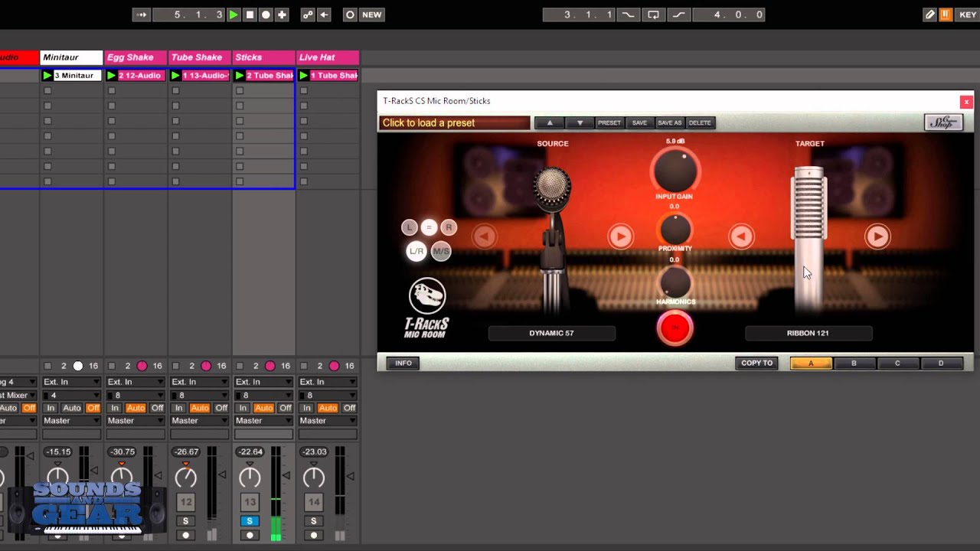
Task: Click the COPY TO button
Action: pos(757,364)
